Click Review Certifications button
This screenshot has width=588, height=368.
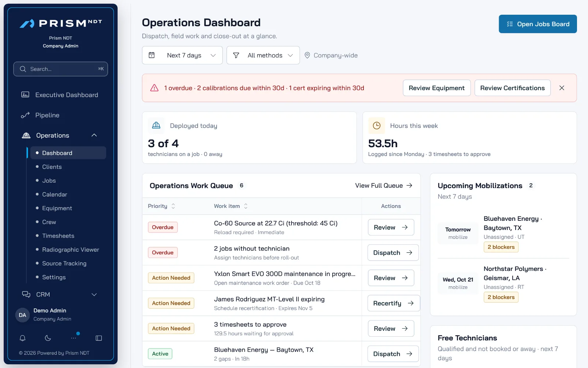pos(512,88)
